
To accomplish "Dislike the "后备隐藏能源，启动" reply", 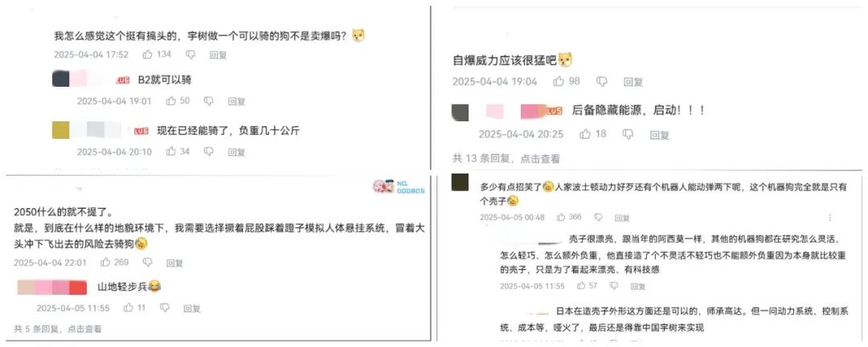I will [x=628, y=134].
